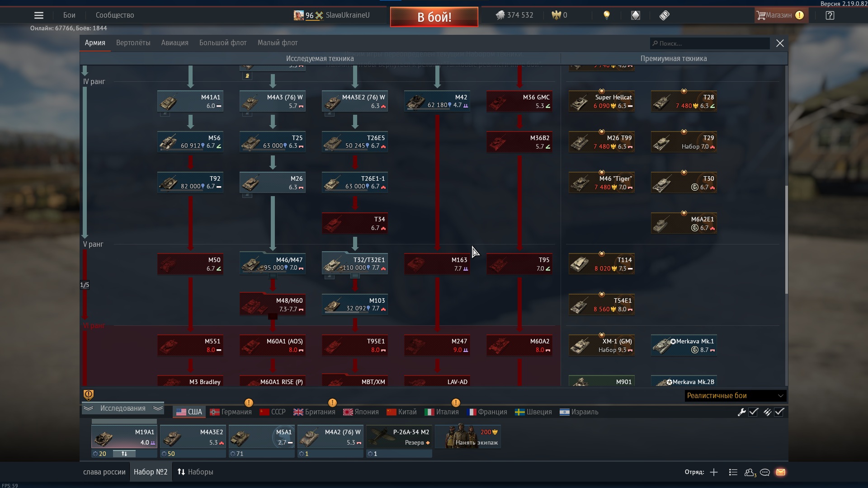Viewport: 868px width, 488px height.
Task: Select the Израиль nation tab
Action: coord(579,412)
